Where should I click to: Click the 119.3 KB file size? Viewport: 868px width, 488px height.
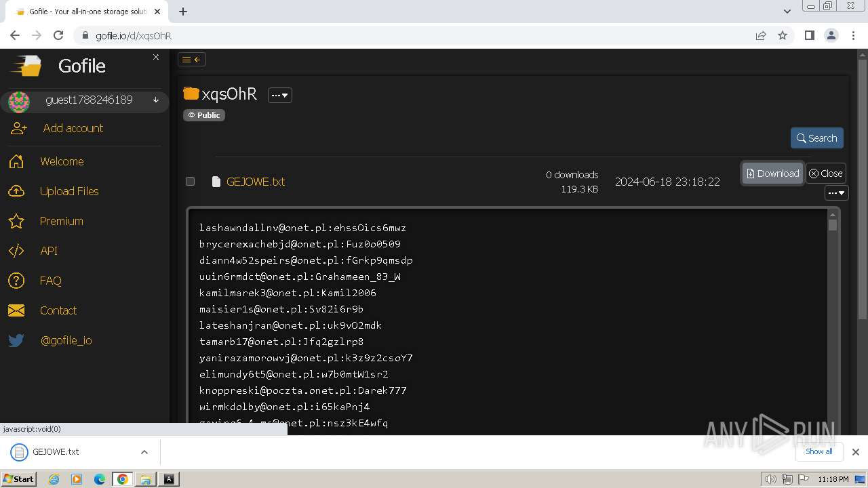click(x=579, y=189)
